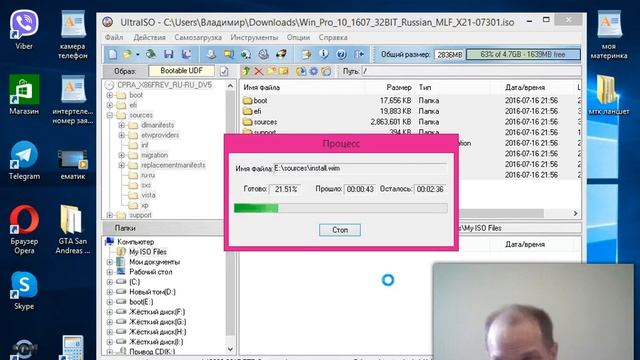Click the Стоп button in Процесс dialog
This screenshot has height=360, width=640.
(340, 230)
